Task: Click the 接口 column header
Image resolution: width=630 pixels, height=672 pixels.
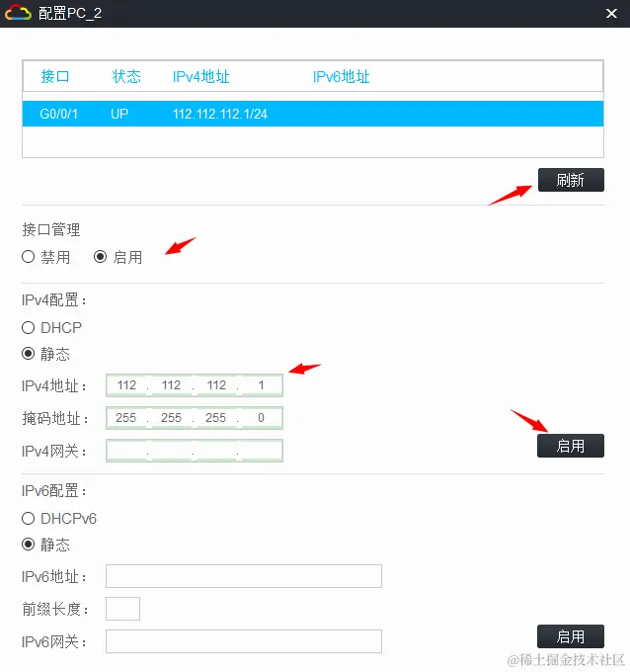Action: (55, 77)
